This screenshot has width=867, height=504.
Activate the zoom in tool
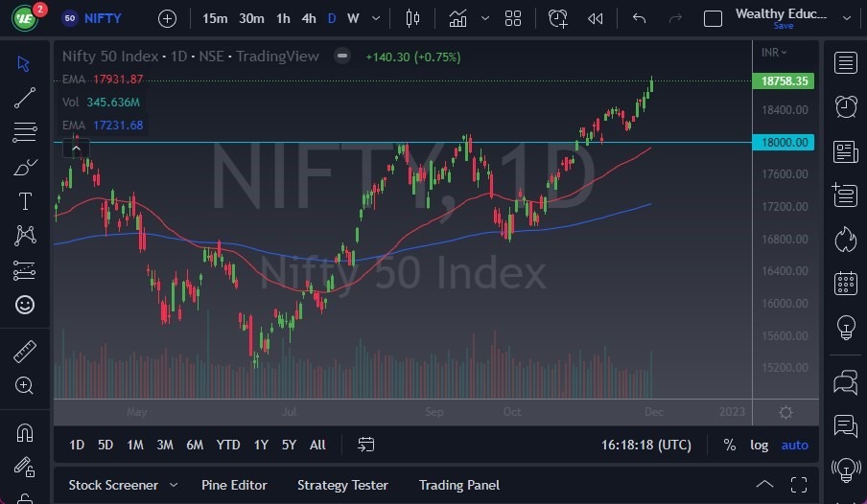tap(24, 385)
